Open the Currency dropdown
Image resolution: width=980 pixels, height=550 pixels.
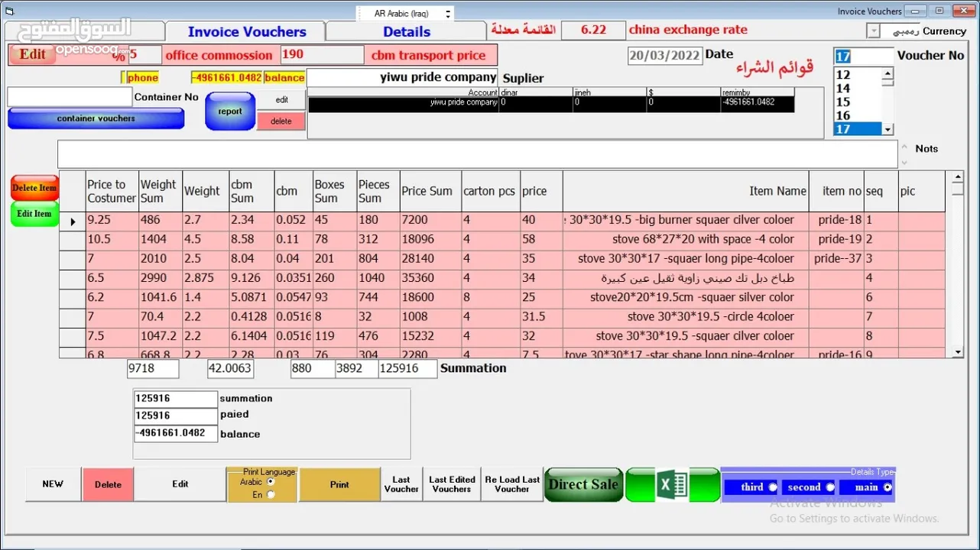point(873,31)
